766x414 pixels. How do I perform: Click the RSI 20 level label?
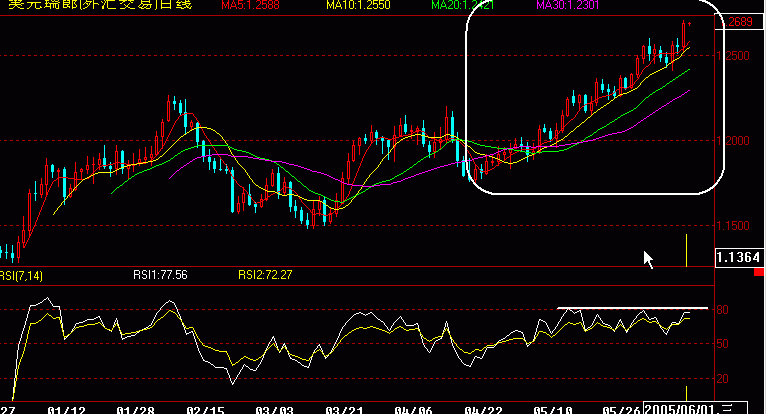tap(723, 379)
